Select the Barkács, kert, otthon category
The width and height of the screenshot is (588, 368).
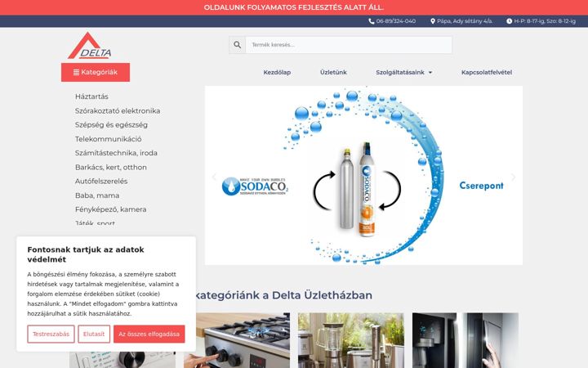coord(111,167)
